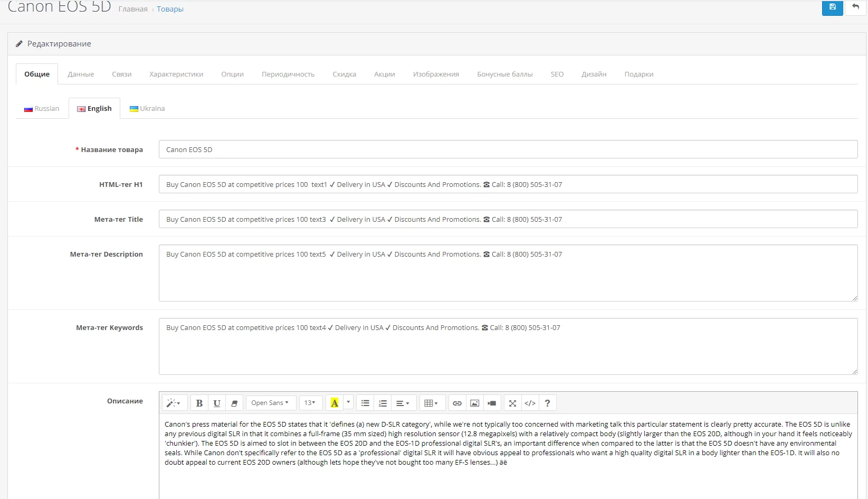
Task: Click inside the Описание editor text
Action: (x=508, y=444)
